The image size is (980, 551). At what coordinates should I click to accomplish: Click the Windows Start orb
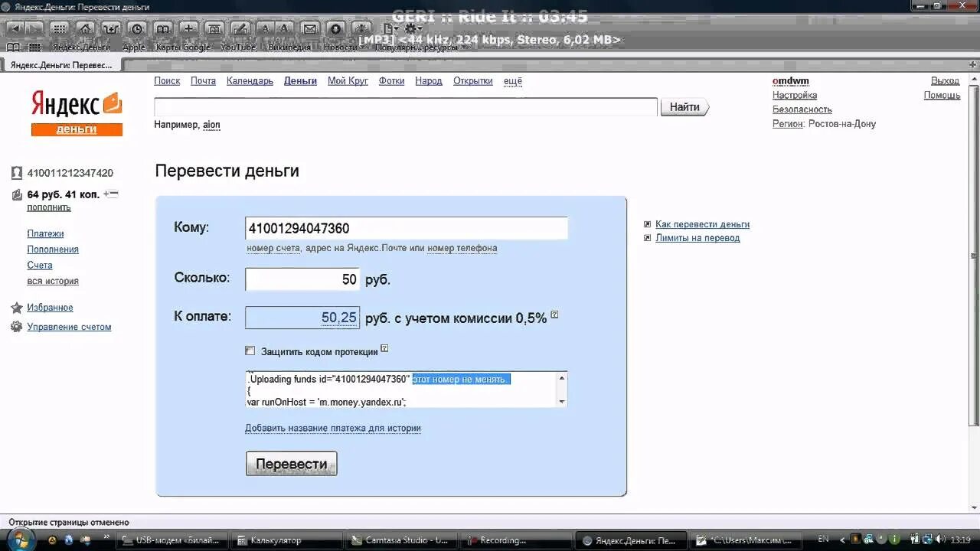(x=21, y=540)
